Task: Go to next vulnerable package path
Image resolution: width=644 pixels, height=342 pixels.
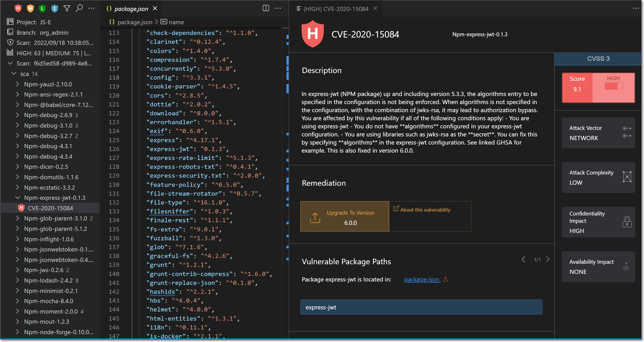Action: click(548, 259)
